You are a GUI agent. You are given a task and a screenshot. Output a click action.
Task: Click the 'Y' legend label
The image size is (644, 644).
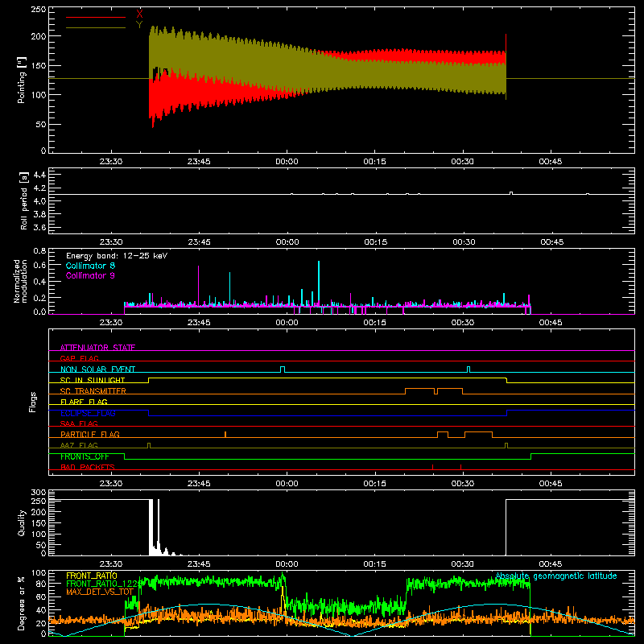(x=139, y=24)
